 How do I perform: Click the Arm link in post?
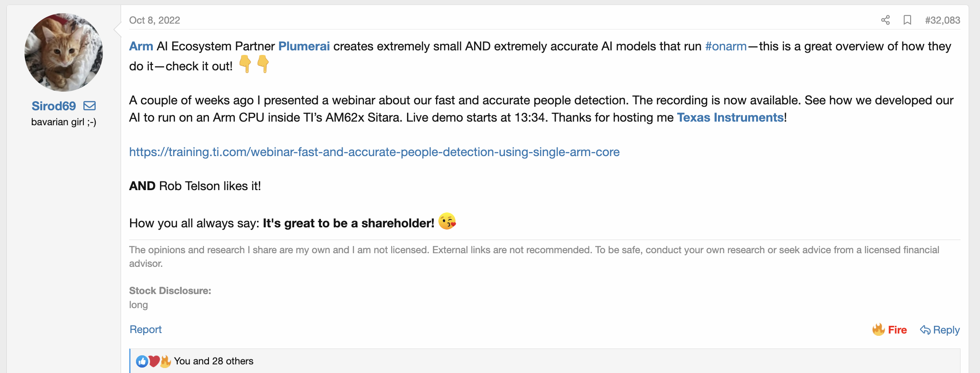pyautogui.click(x=141, y=46)
